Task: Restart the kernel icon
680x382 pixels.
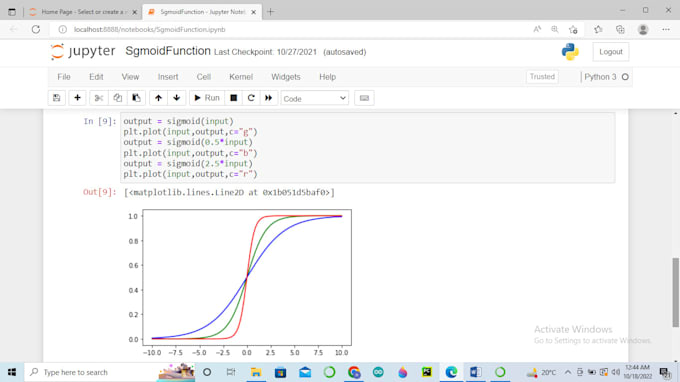Action: click(x=251, y=98)
